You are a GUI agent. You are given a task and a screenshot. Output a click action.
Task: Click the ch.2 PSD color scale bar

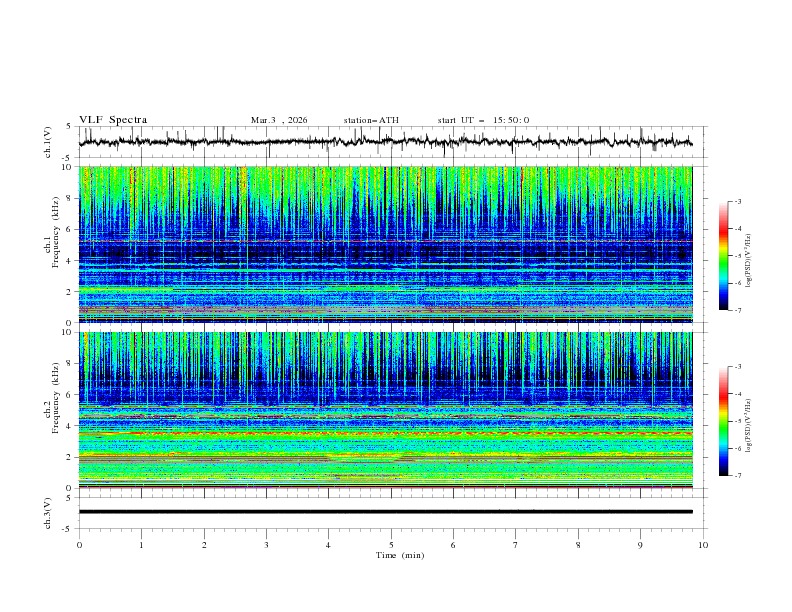coord(724,421)
